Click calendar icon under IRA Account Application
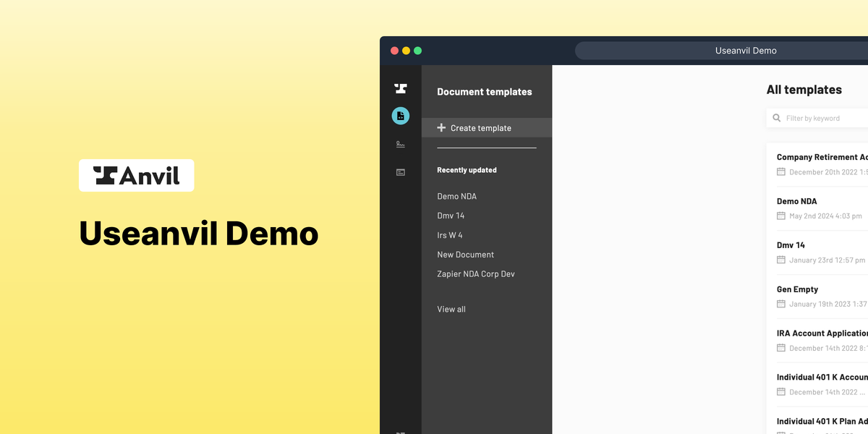 (x=781, y=348)
